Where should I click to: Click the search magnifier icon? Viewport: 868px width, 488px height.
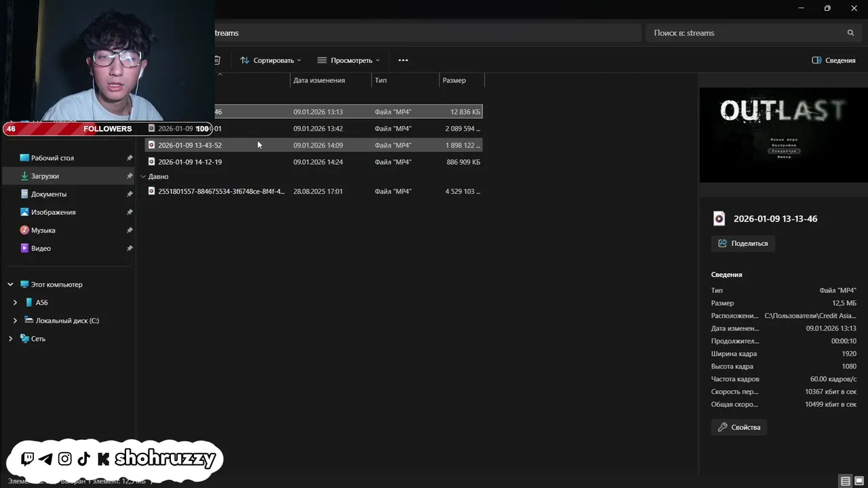pyautogui.click(x=850, y=33)
